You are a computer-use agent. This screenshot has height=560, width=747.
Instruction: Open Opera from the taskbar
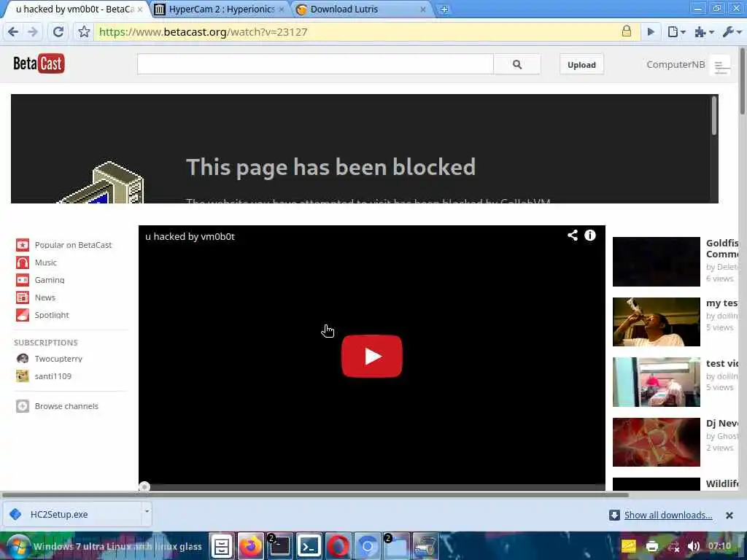click(x=338, y=546)
